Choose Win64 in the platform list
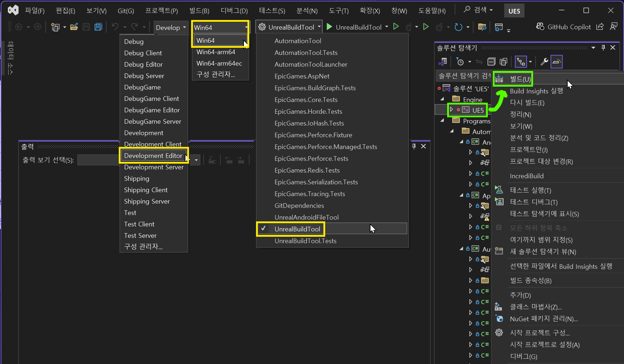Viewport: 624px width, 364px height. click(x=220, y=41)
